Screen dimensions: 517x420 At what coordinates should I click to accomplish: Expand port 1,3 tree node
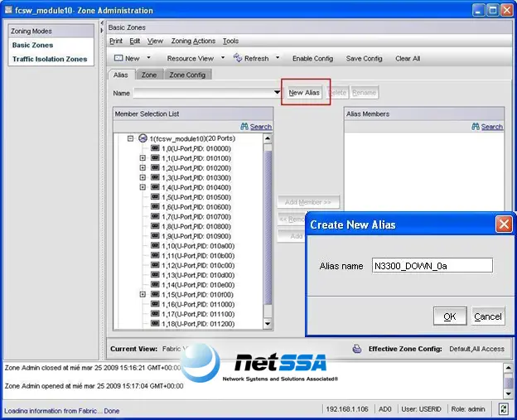pos(143,177)
